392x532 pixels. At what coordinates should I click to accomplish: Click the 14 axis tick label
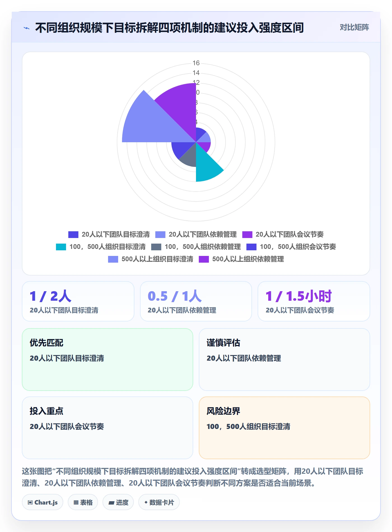coord(196,73)
